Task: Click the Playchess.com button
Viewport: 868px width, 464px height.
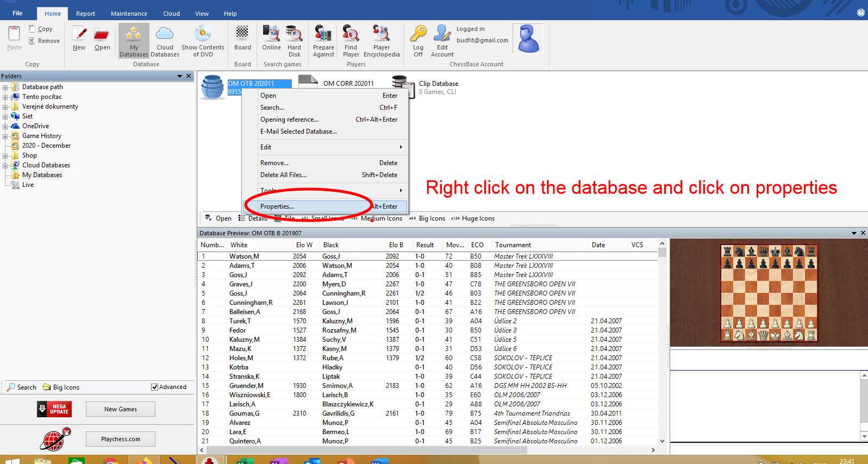Action: pyautogui.click(x=121, y=439)
